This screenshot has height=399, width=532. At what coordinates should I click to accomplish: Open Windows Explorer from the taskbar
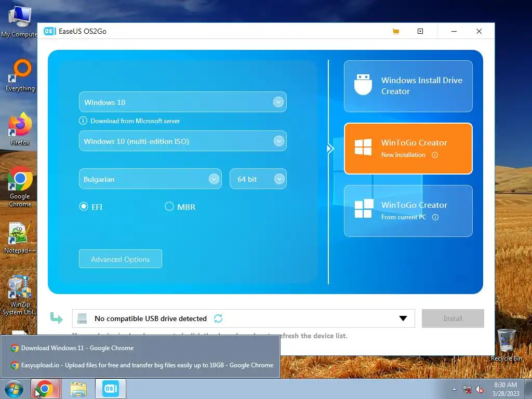pyautogui.click(x=78, y=389)
